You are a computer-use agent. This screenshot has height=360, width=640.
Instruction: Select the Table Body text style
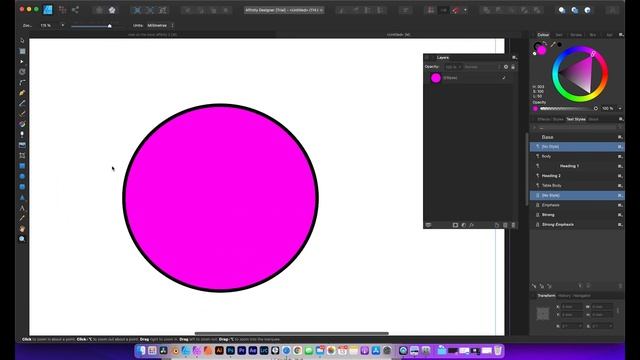576,186
